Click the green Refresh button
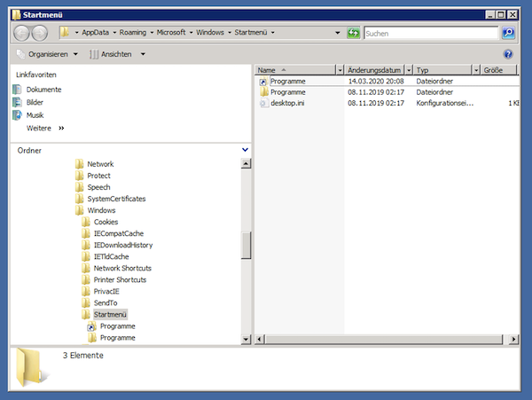Image resolution: width=532 pixels, height=400 pixels. (354, 33)
